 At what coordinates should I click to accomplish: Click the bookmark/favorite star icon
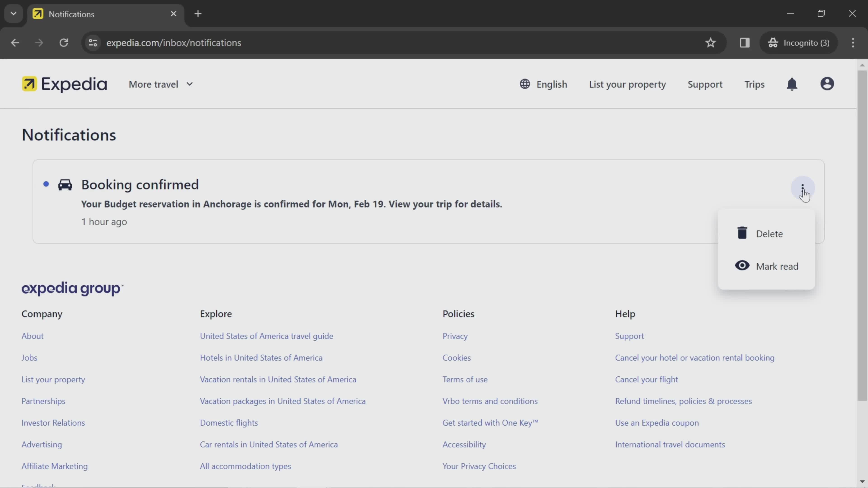pyautogui.click(x=711, y=42)
